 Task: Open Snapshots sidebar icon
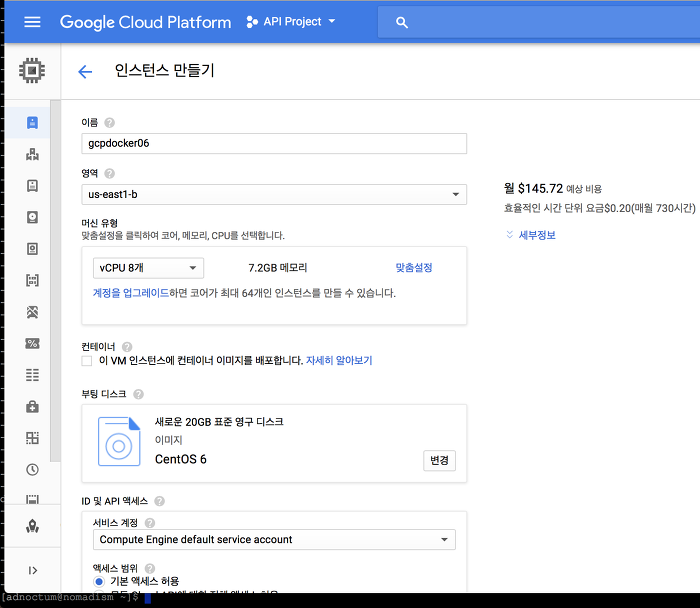coord(32,249)
